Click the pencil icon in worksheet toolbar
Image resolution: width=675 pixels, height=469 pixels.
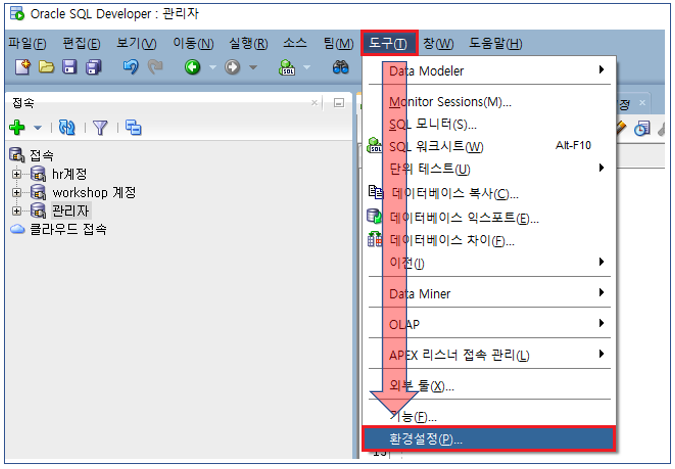(x=621, y=128)
